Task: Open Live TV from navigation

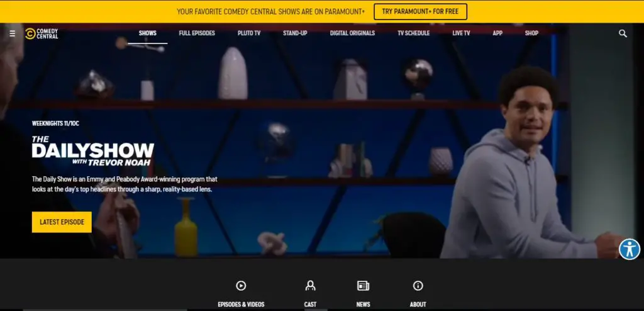Action: [x=461, y=33]
